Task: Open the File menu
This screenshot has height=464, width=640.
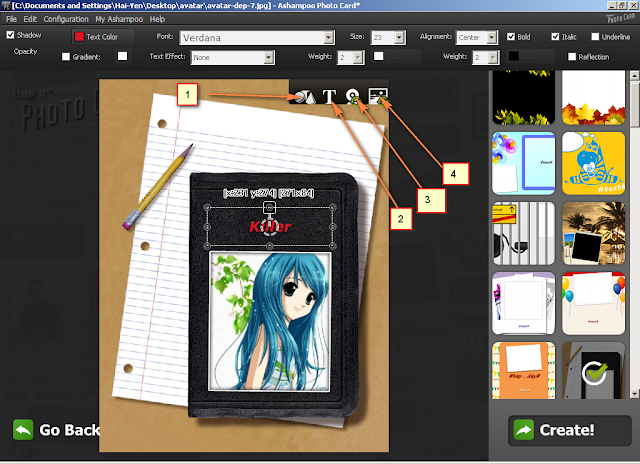Action: (11, 19)
